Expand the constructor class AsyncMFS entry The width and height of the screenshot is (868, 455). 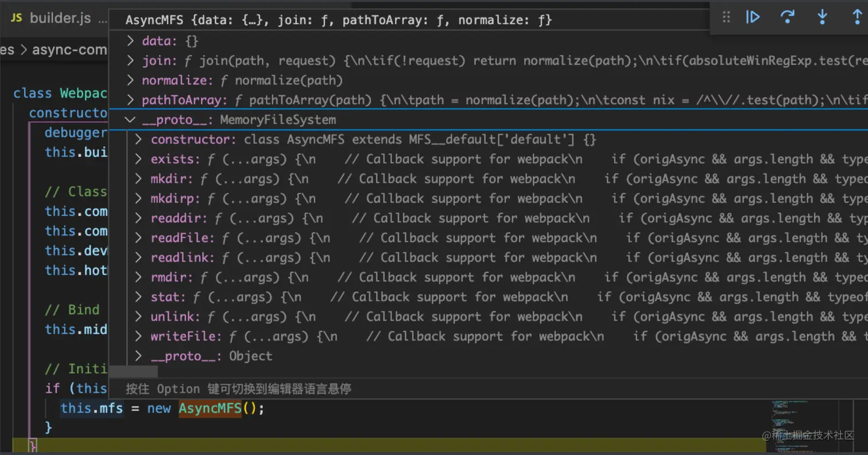pyautogui.click(x=138, y=140)
